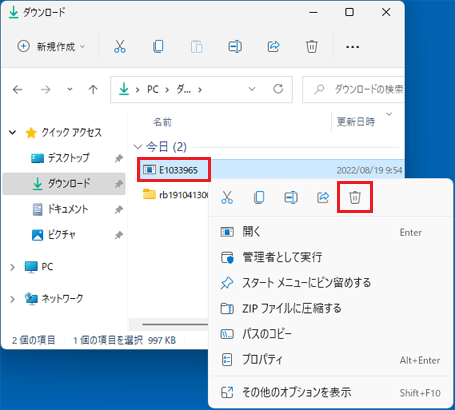Choose 開く from the context menu

(330, 232)
